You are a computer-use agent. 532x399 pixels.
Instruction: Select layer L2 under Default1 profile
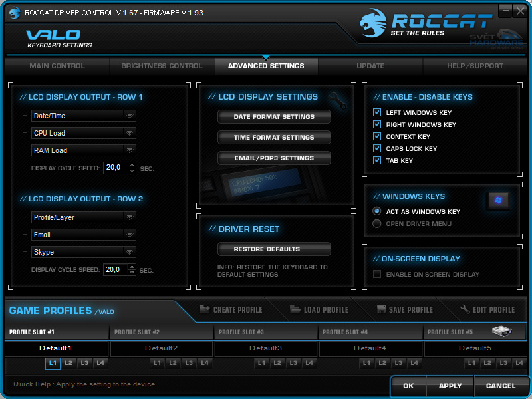68,363
